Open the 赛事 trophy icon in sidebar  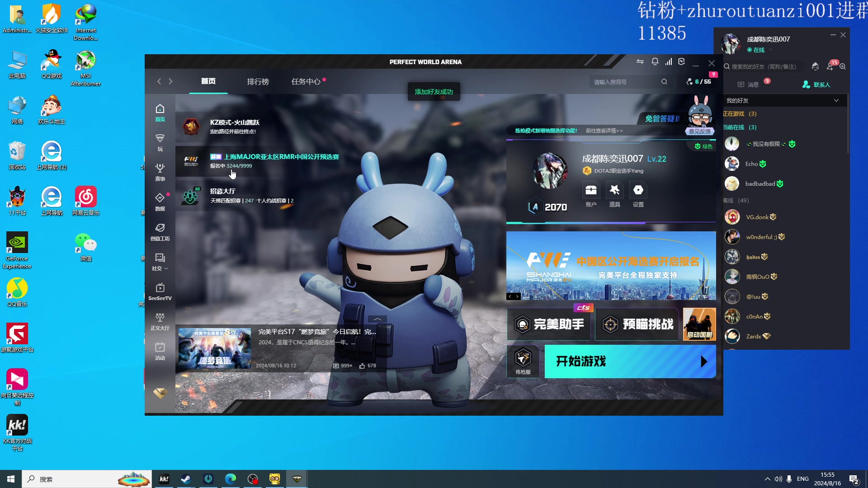click(160, 172)
